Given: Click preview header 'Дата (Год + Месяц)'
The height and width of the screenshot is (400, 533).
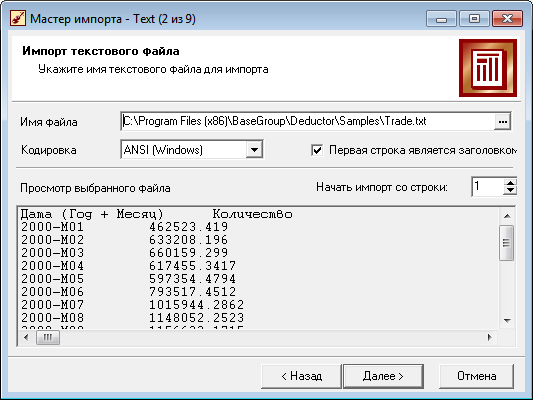Looking at the screenshot, I should [92, 214].
